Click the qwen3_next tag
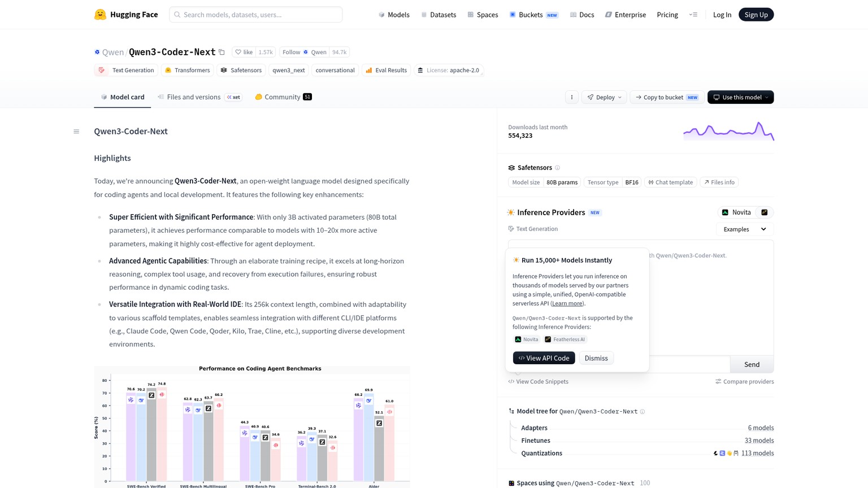Image resolution: width=868 pixels, height=488 pixels. click(289, 71)
